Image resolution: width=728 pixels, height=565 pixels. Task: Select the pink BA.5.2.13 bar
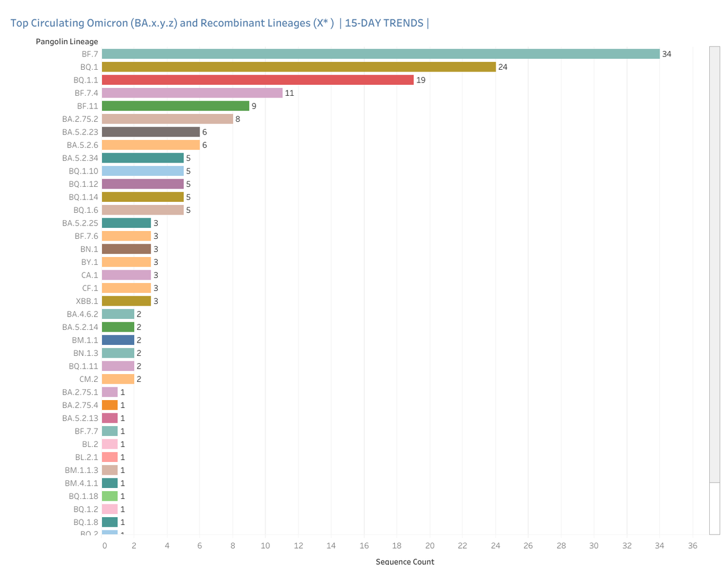point(110,418)
